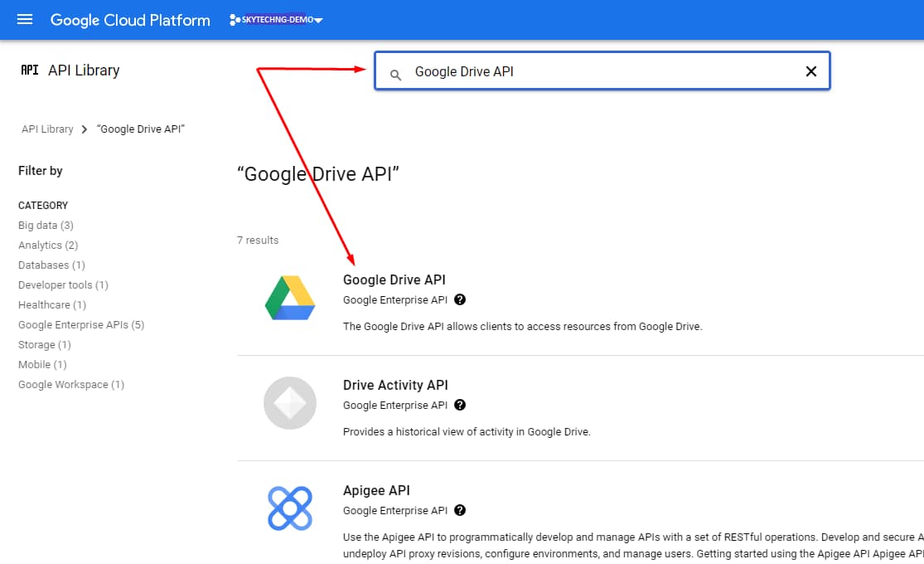Clear the search with the X icon
The height and width of the screenshot is (564, 924).
pyautogui.click(x=810, y=71)
